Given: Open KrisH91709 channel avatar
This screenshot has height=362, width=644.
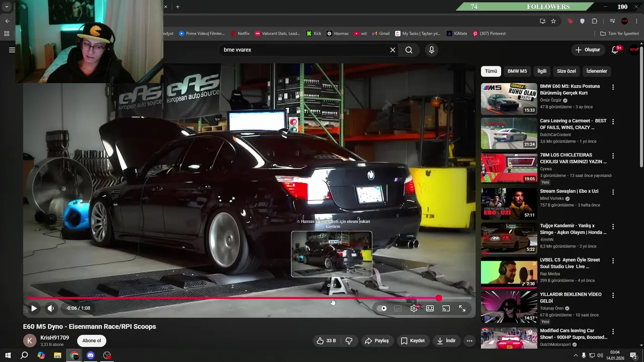Looking at the screenshot, I should (30, 340).
